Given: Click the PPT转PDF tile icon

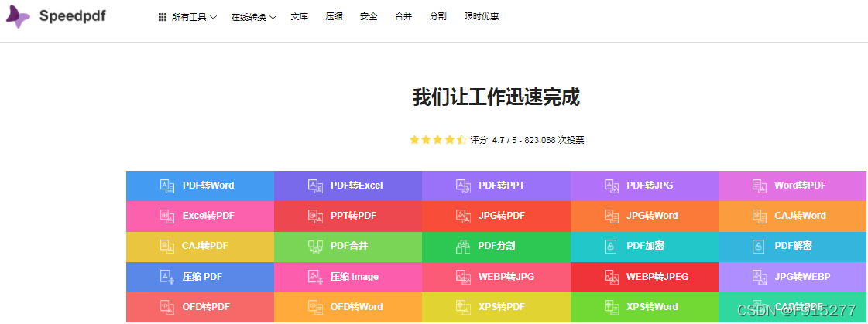Looking at the screenshot, I should [316, 216].
